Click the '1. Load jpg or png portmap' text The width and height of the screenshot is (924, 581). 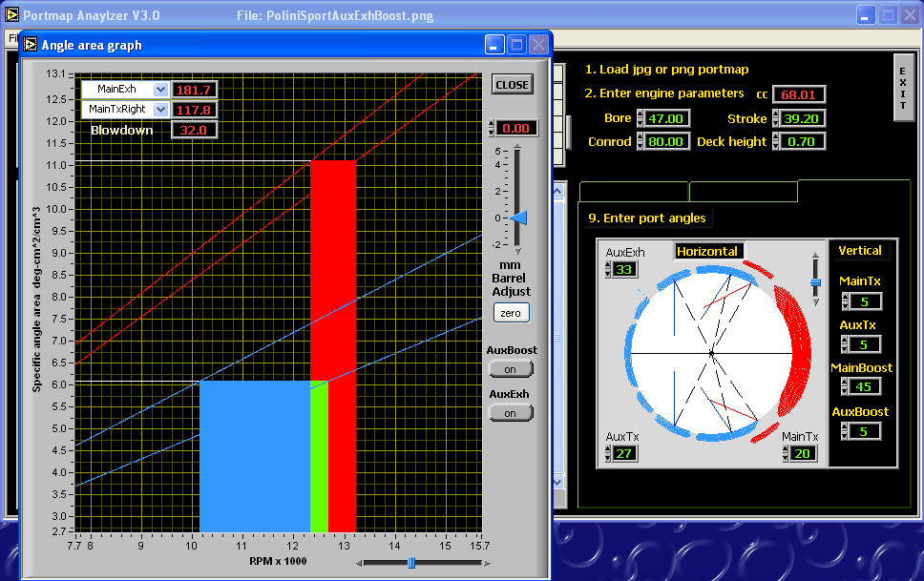click(666, 69)
